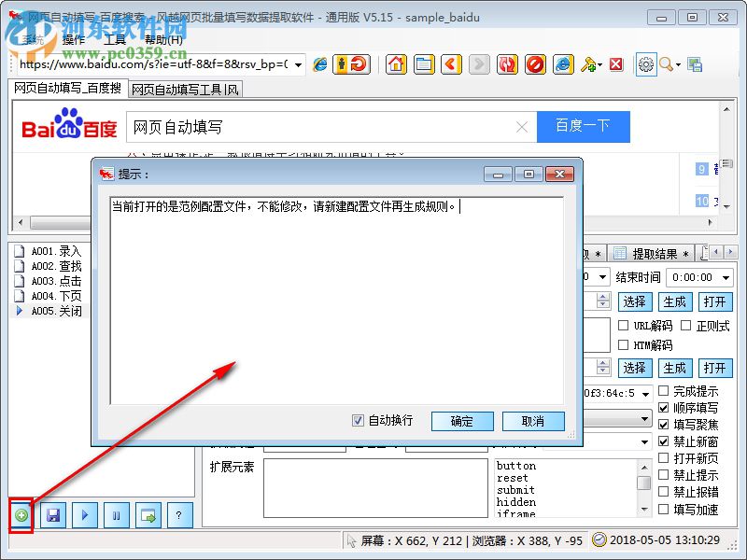
Task: Toggle the 自动换行 checkbox in the prompt dialog
Action: [358, 420]
